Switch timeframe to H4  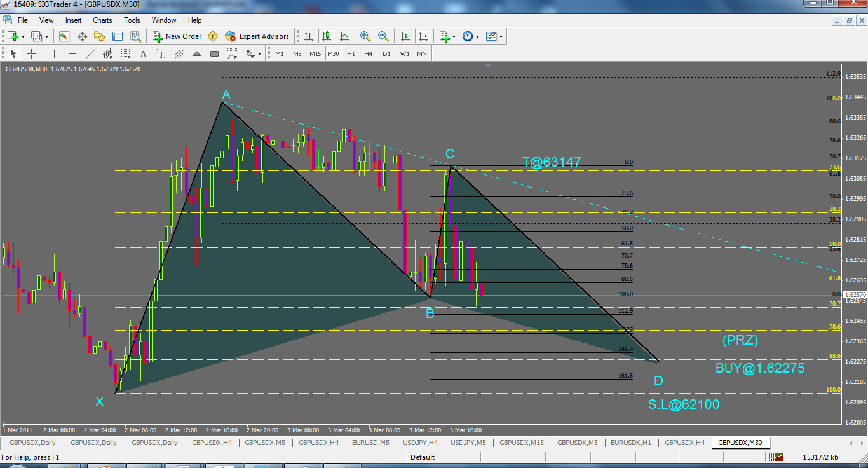[369, 53]
